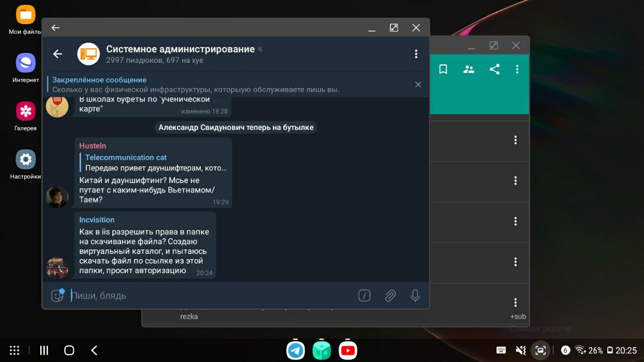Viewport: 644px width, 362px height.
Task: Open the Закреплённое сообщение pinned message
Action: [x=231, y=84]
